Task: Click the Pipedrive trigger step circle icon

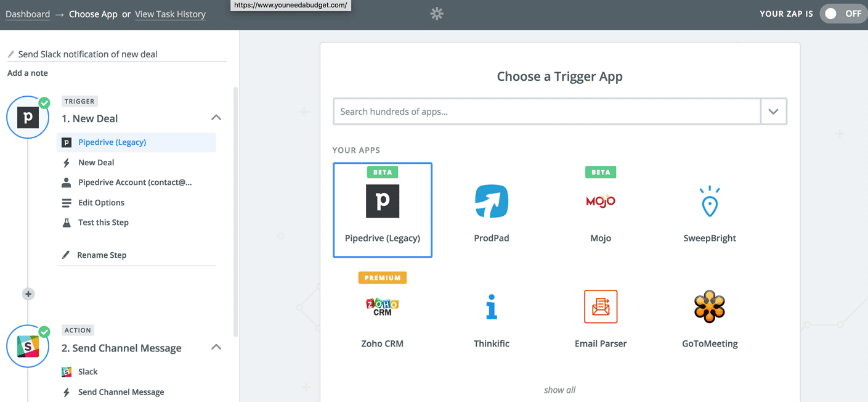Action: coord(28,117)
